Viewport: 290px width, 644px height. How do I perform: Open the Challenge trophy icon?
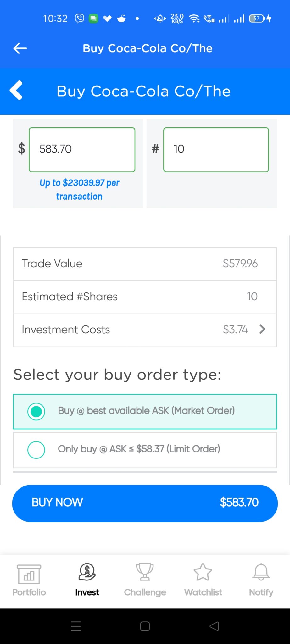click(x=145, y=572)
